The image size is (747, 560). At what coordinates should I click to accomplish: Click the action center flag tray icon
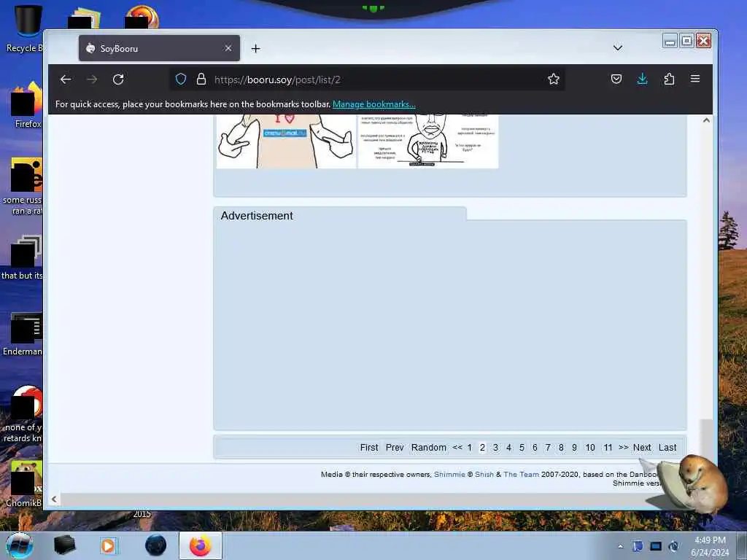(638, 546)
